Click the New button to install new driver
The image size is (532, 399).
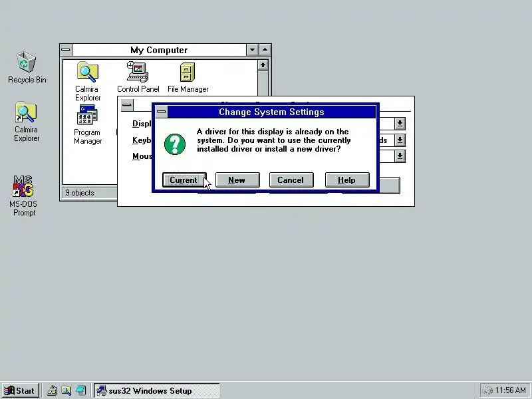point(237,180)
